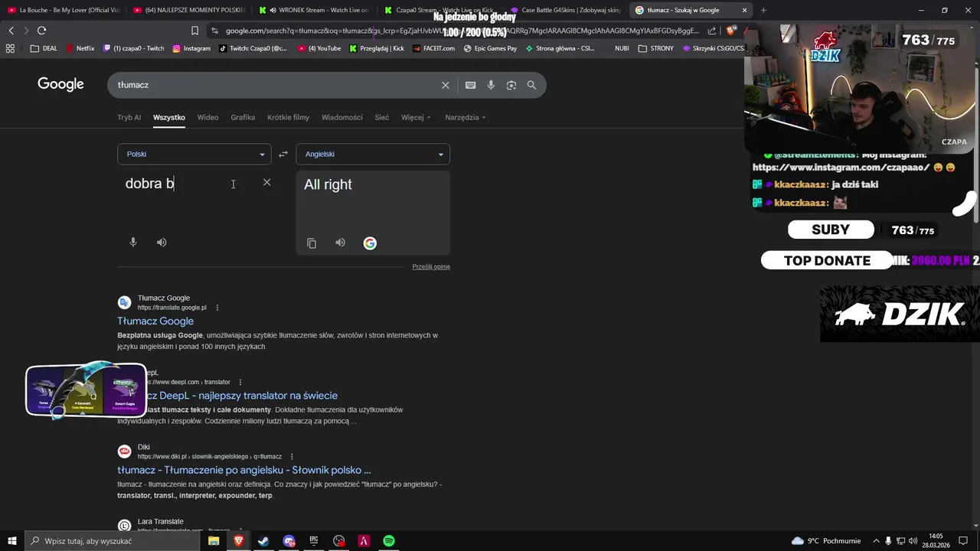Screen dimensions: 980x551
Task: Open Spotify from the taskbar
Action: pos(389,541)
